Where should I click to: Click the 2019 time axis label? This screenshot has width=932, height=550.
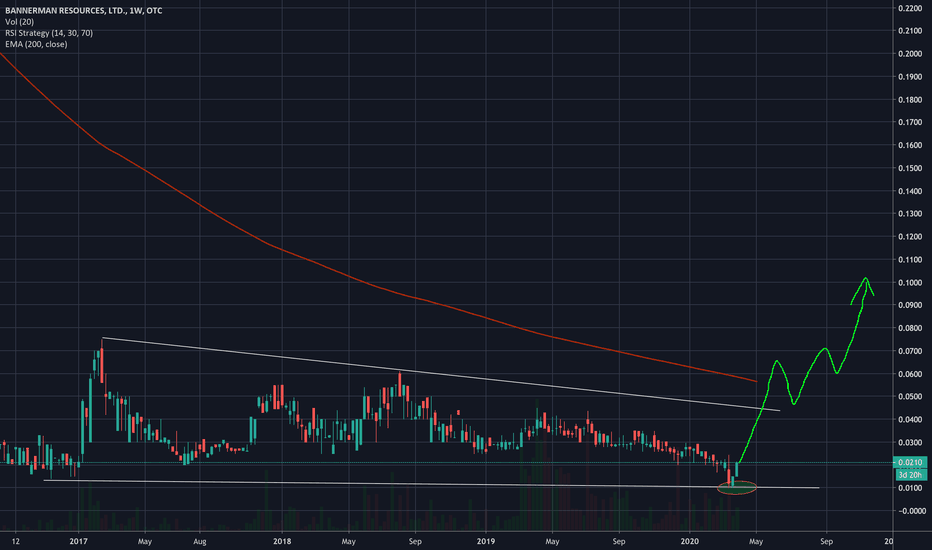(486, 541)
